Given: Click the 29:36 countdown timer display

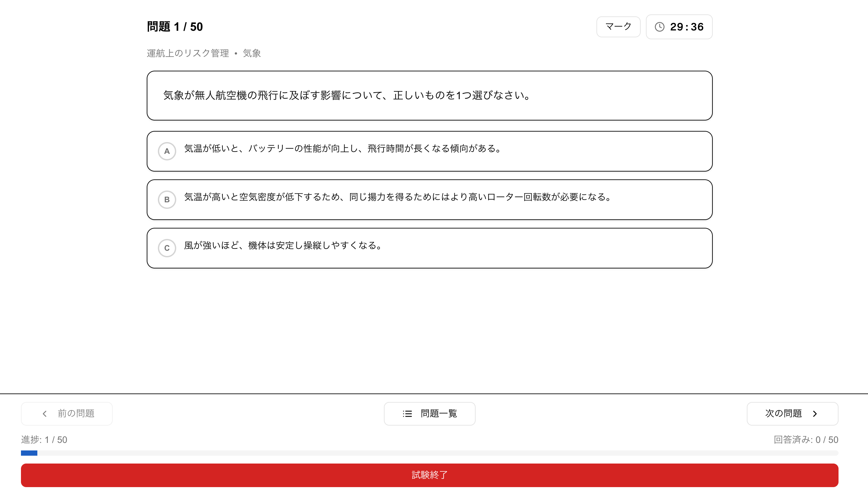Looking at the screenshot, I should pos(687,27).
